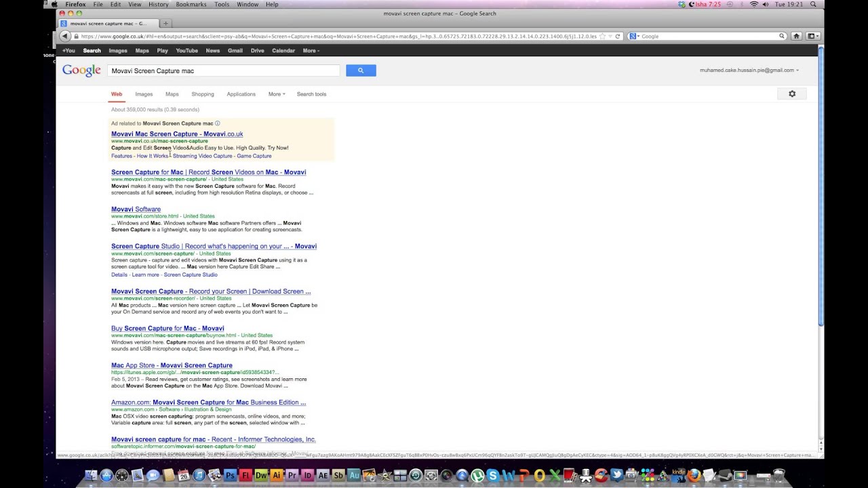This screenshot has height=488, width=868.
Task: Launch Dreamweaver from the Dock
Action: pyautogui.click(x=261, y=476)
